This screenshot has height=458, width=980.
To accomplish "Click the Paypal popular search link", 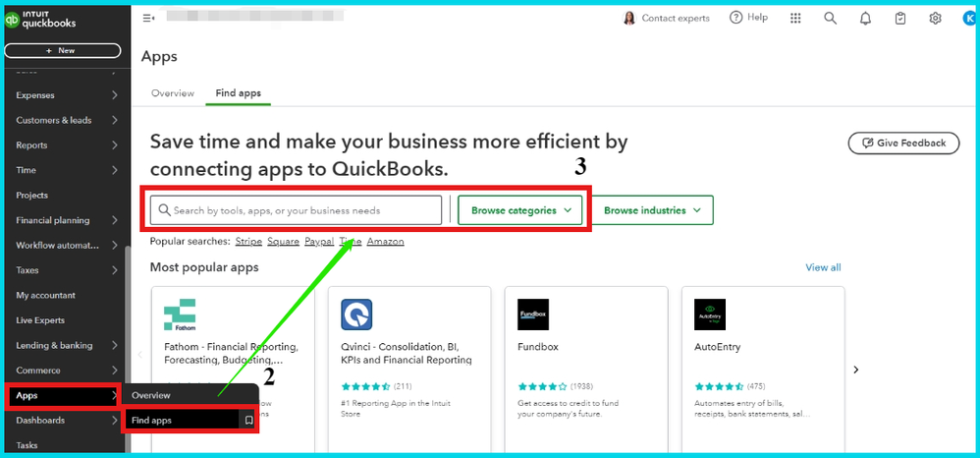I will pos(319,242).
